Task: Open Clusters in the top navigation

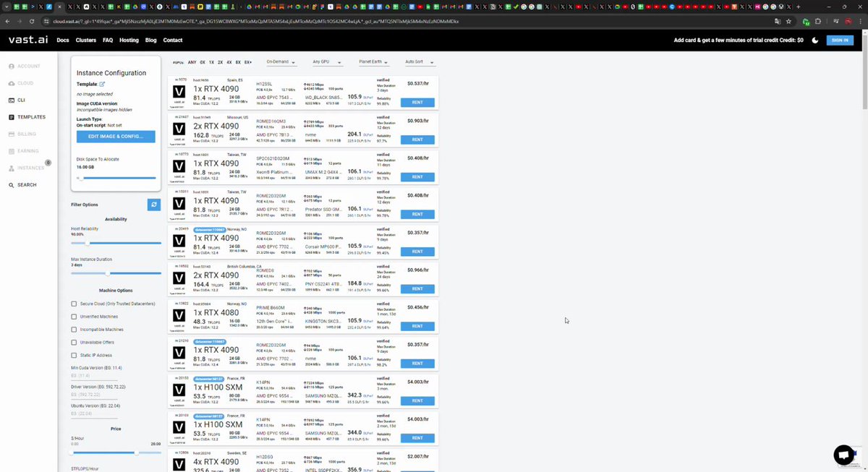Action: (86, 40)
